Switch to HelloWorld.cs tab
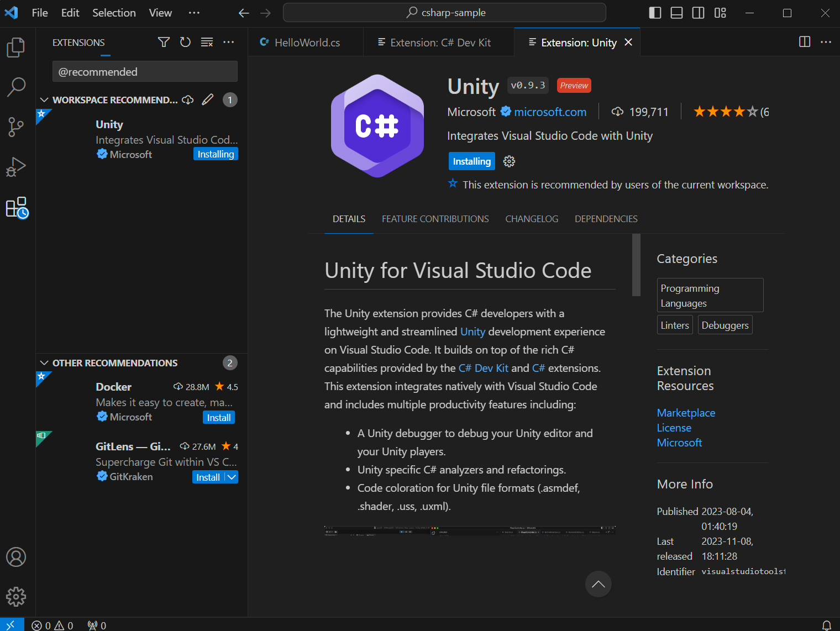840x631 pixels. (306, 43)
